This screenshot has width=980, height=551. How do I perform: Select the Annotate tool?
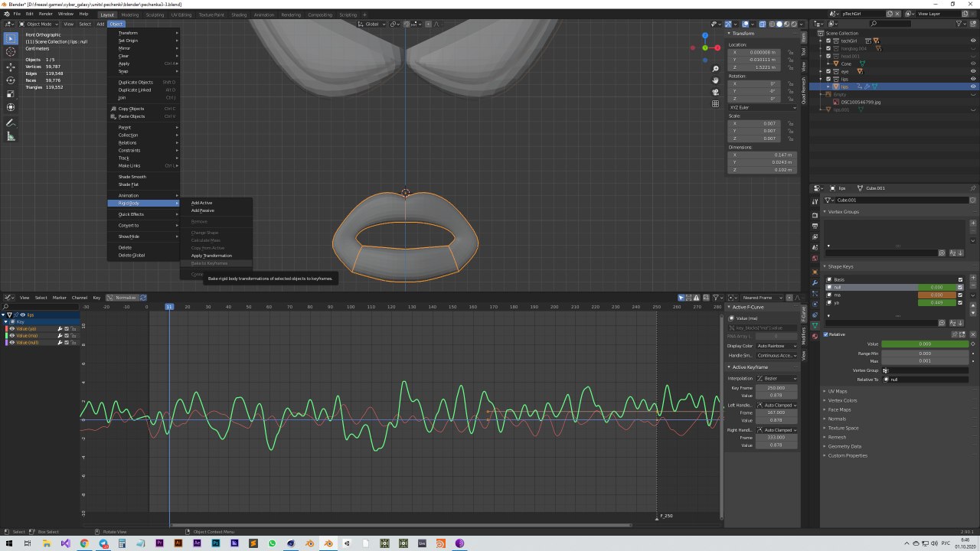(x=11, y=122)
